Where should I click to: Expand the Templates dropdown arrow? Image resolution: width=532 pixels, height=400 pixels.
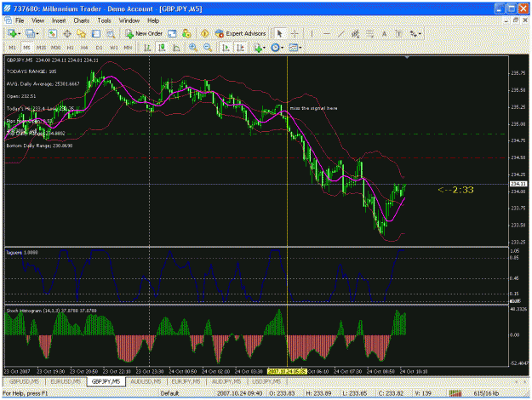pos(300,48)
